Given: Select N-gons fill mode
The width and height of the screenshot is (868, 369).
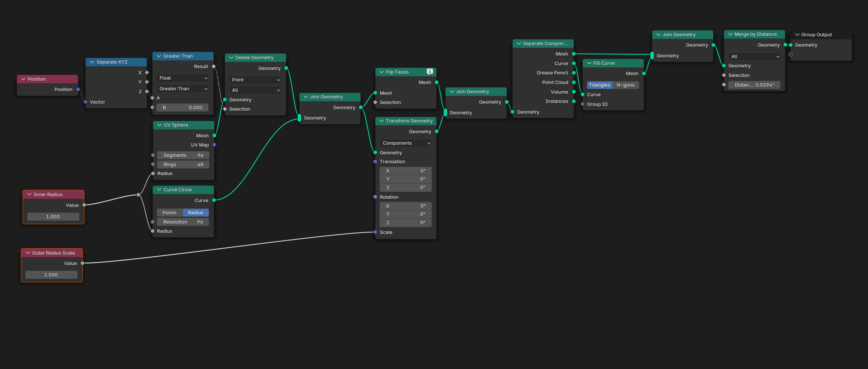Looking at the screenshot, I should [626, 85].
